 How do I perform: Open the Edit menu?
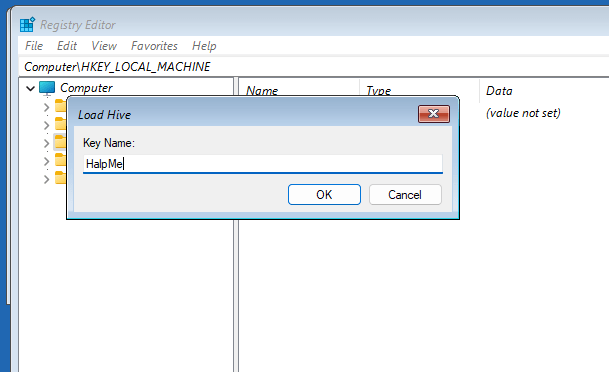tap(67, 46)
